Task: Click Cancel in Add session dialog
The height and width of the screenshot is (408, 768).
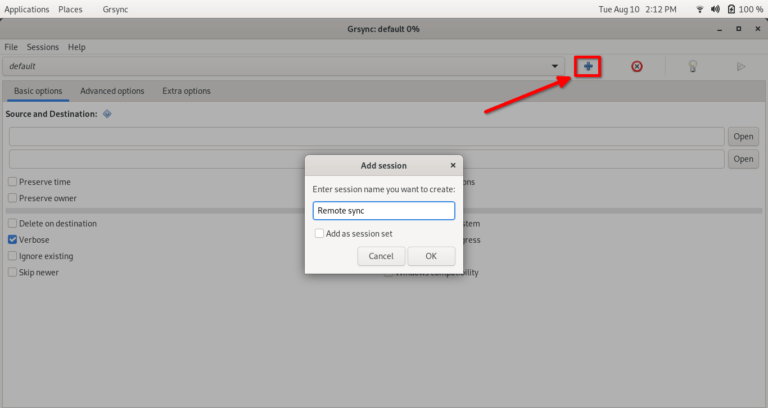Action: 381,256
